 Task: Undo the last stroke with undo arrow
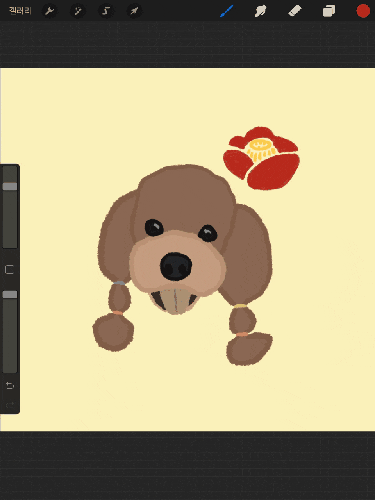[x=10, y=386]
